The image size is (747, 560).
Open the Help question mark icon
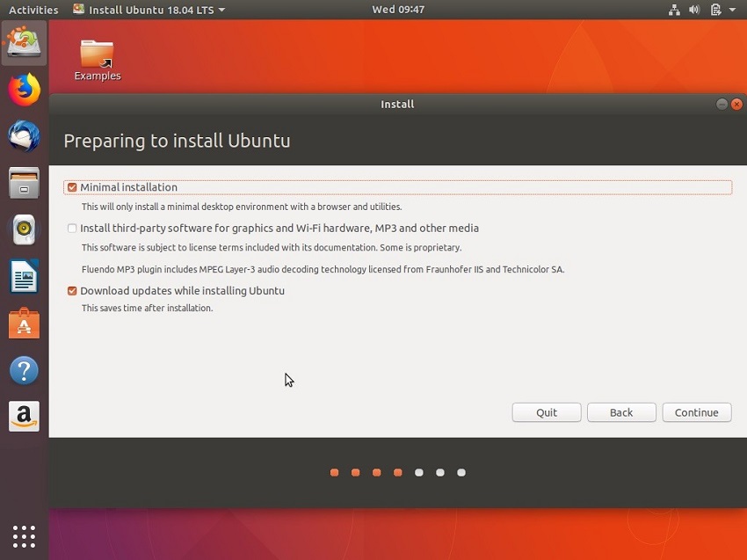pyautogui.click(x=24, y=370)
